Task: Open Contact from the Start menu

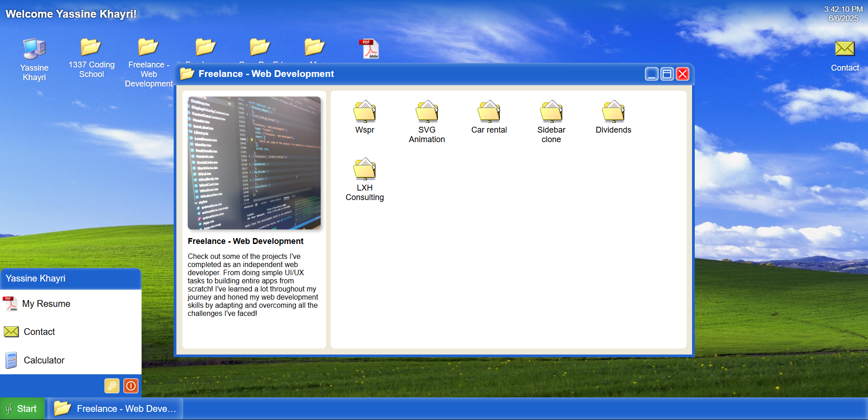Action: coord(71,332)
